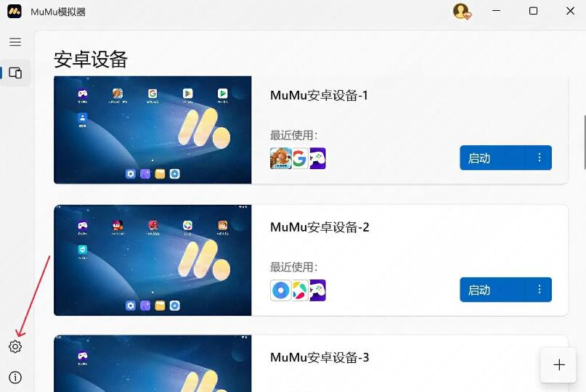Screen dimensions: 586x392
Task: Click the MuMu logo in title bar
Action: (x=15, y=11)
